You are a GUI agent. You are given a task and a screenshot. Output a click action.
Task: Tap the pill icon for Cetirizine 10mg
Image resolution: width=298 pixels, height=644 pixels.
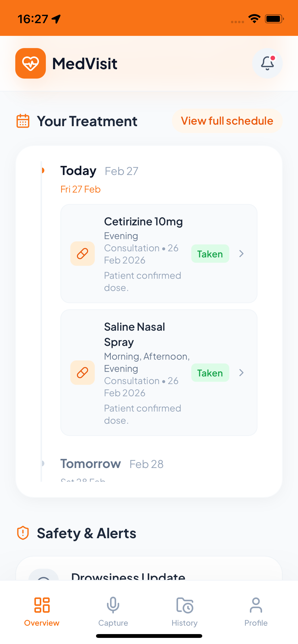(x=83, y=254)
